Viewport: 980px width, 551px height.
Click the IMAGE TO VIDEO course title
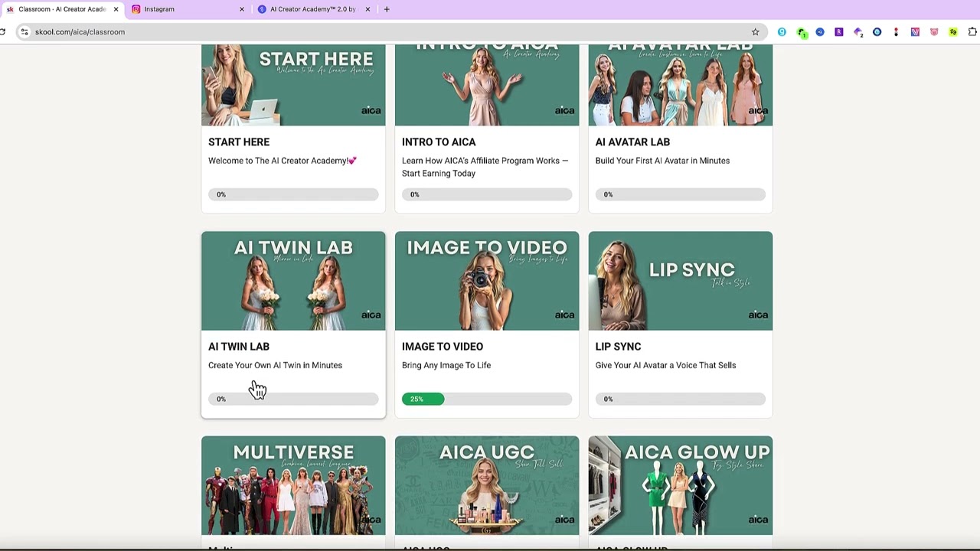[443, 347]
